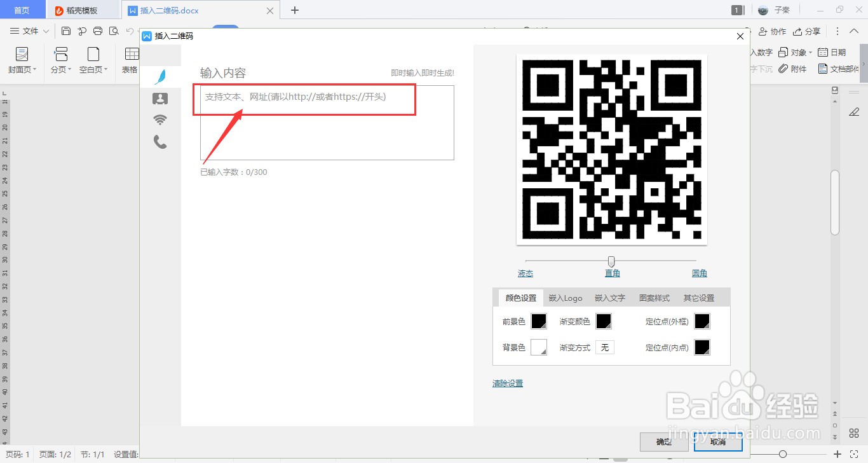Click the window count badge showing 1
Image resolution: width=868 pixels, height=463 pixels.
pyautogui.click(x=737, y=10)
